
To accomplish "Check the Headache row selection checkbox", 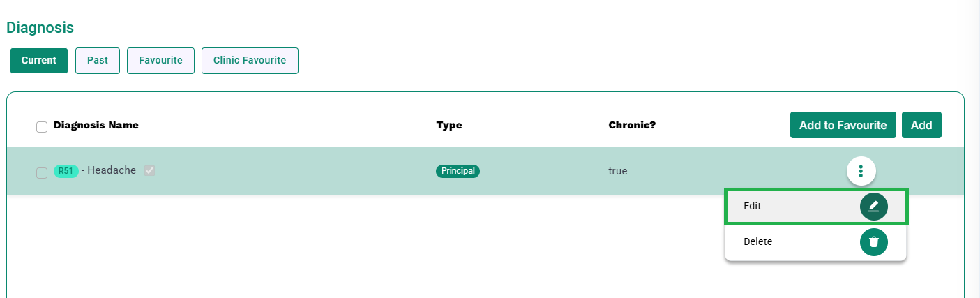I will click(42, 172).
